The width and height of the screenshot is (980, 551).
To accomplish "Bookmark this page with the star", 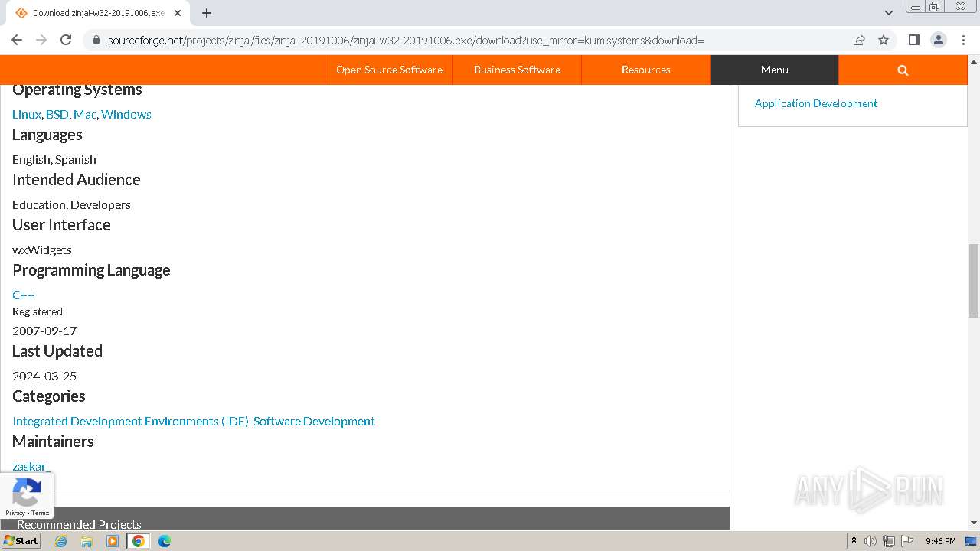I will point(884,40).
